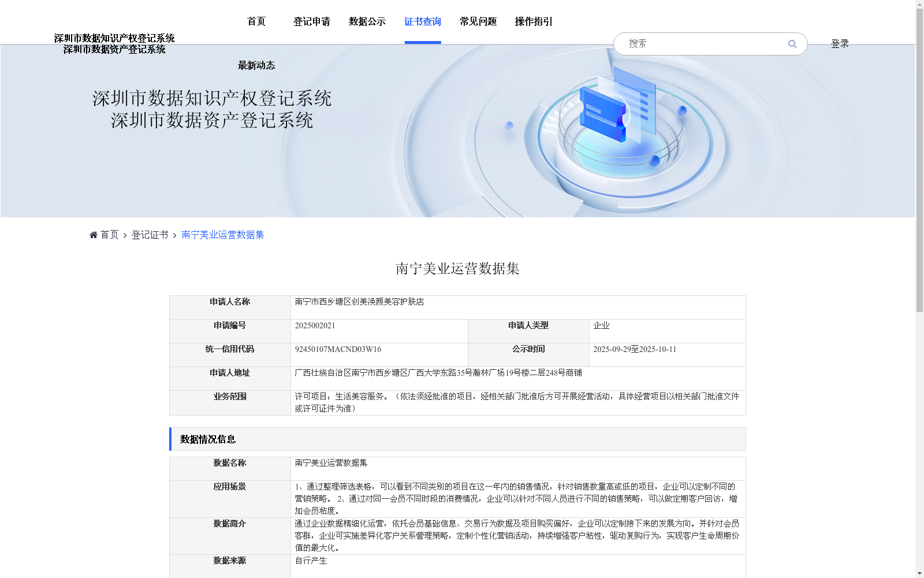The height and width of the screenshot is (578, 924).
Task: Click the applicant address value
Action: tap(438, 373)
